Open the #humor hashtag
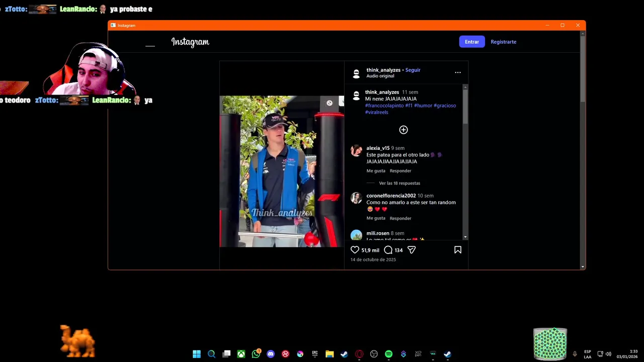The width and height of the screenshot is (644, 362). (423, 106)
